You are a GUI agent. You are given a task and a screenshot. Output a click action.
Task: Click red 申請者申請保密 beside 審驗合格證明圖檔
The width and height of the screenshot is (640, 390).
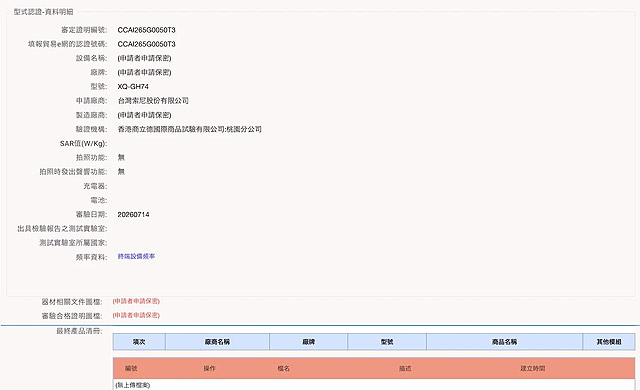tap(136, 315)
